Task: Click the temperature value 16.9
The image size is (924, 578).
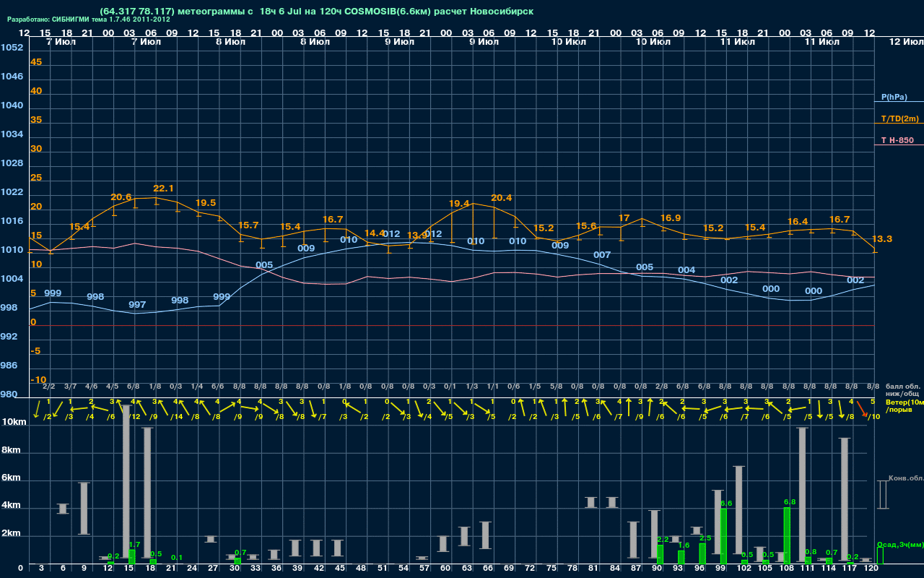Action: [x=671, y=218]
